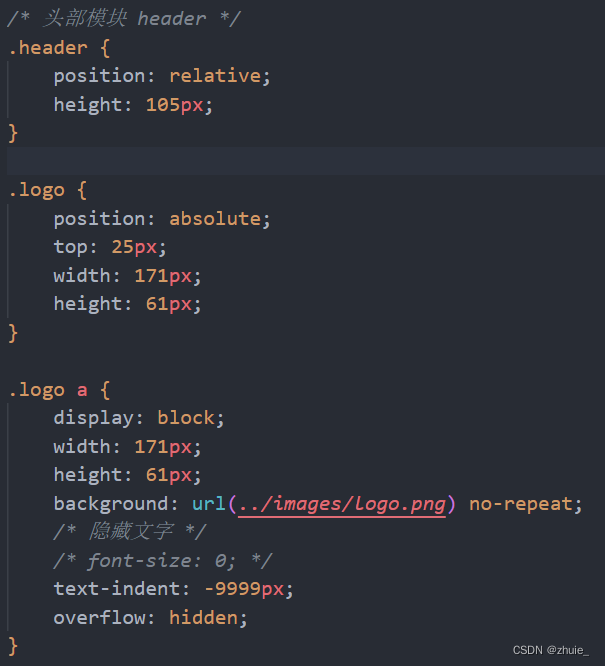Click the CSDN @zhuie_ watermark
The width and height of the screenshot is (605, 666).
point(550,650)
